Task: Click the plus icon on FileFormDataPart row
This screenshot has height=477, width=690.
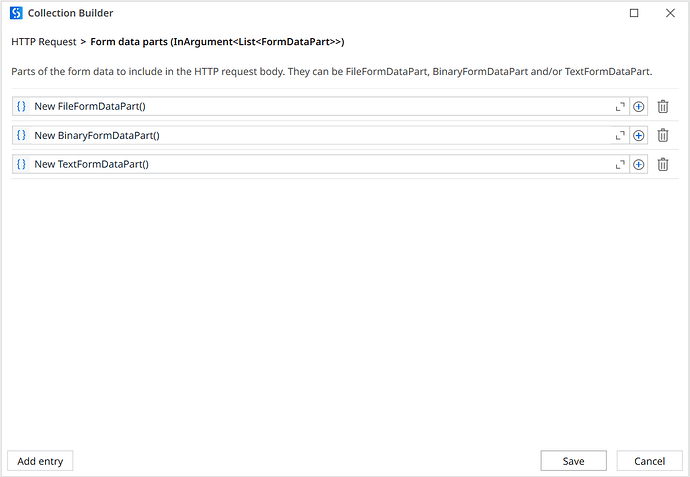Action: point(639,106)
